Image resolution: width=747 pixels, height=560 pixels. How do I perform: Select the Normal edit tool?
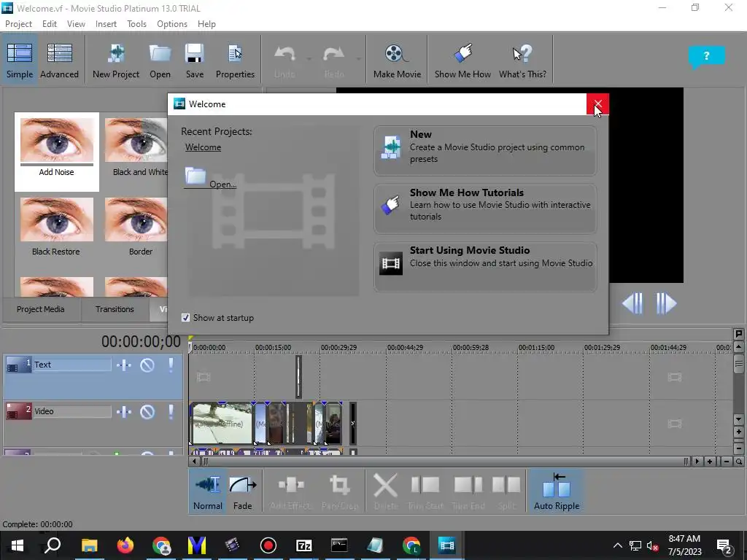coord(208,491)
